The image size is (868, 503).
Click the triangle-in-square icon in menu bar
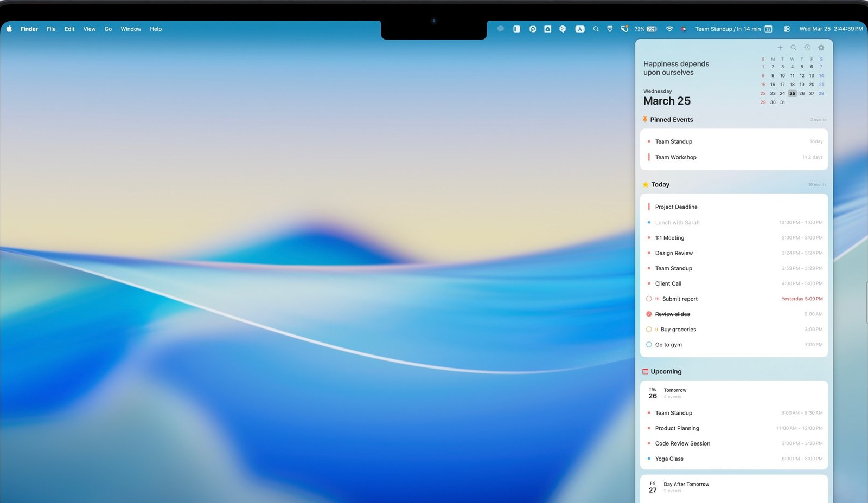[x=548, y=29]
